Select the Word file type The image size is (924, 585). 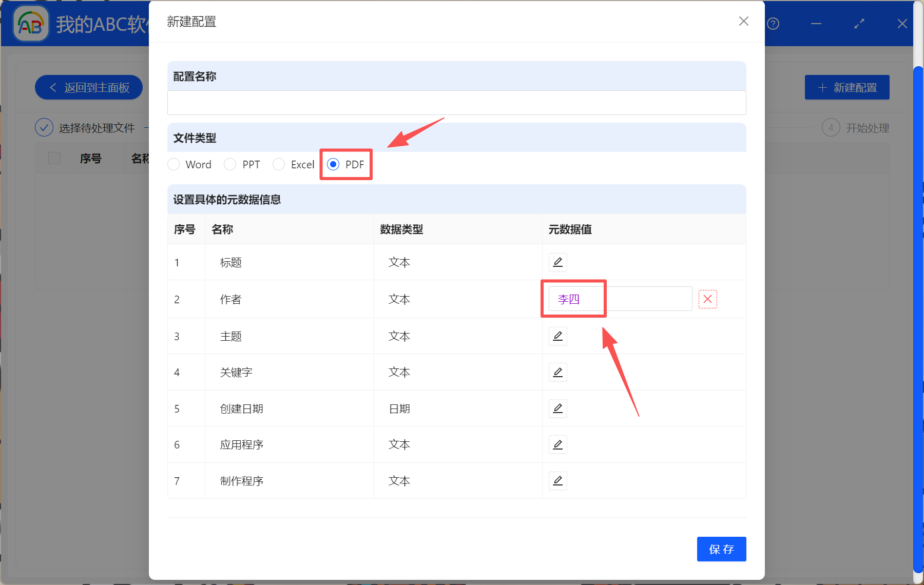tap(174, 164)
